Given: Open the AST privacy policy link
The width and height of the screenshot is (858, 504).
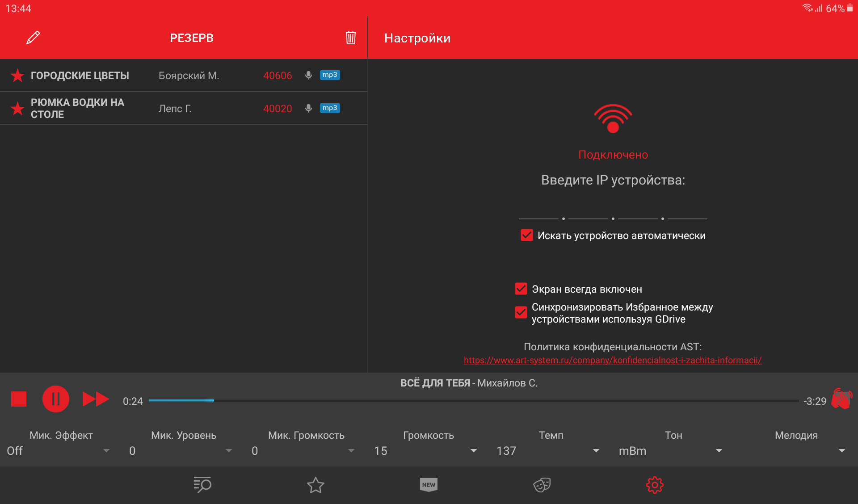Looking at the screenshot, I should pyautogui.click(x=613, y=360).
